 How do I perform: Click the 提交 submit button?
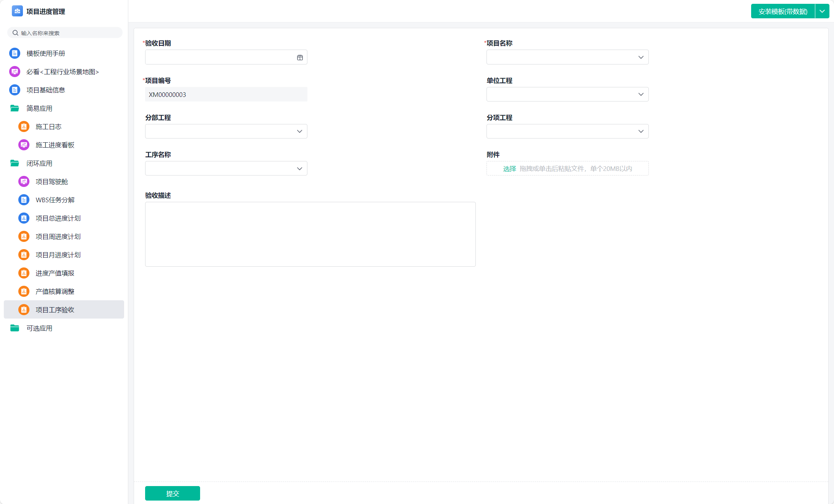click(172, 493)
